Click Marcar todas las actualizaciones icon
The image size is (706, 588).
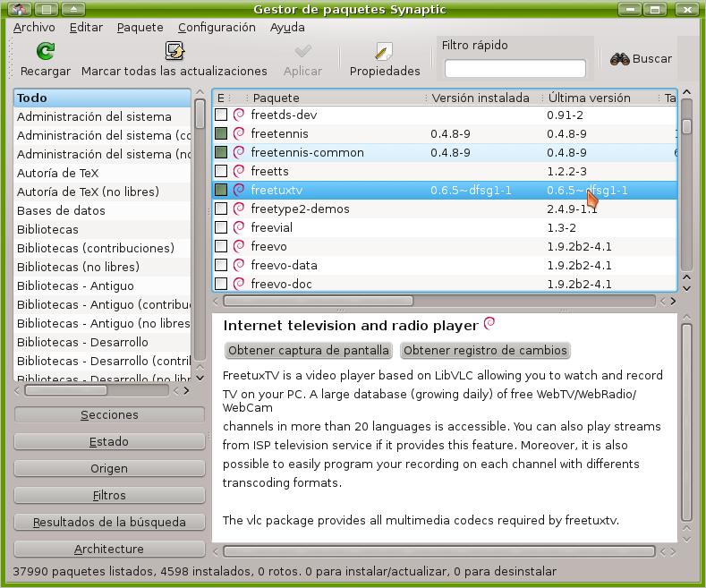point(174,51)
